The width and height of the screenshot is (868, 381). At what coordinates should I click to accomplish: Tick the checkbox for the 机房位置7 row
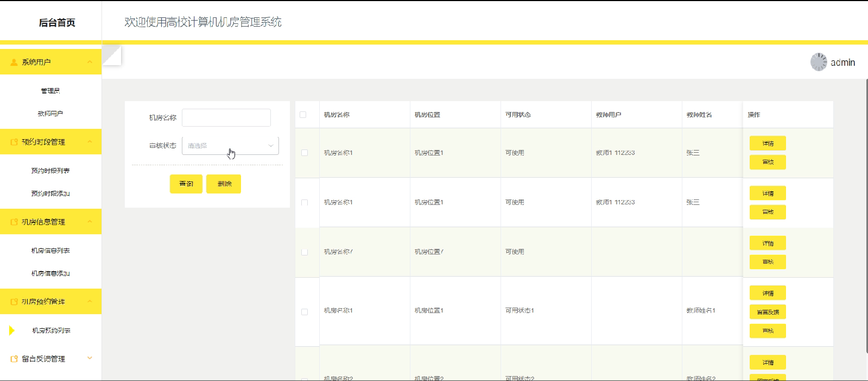tap(305, 252)
